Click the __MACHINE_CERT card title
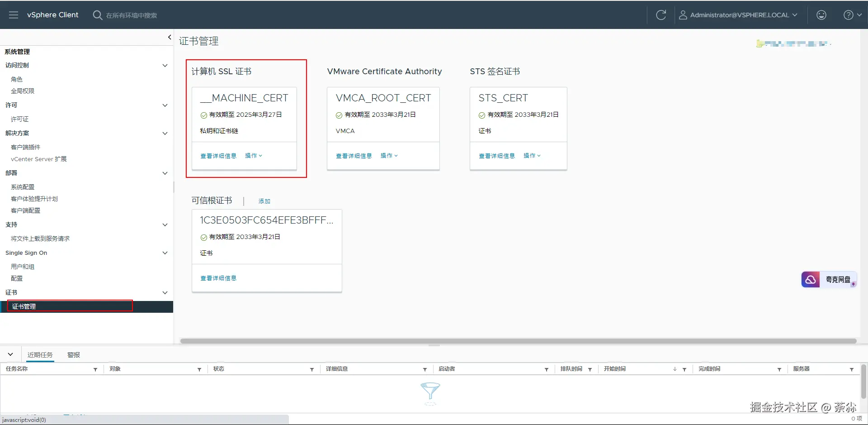 click(x=244, y=98)
